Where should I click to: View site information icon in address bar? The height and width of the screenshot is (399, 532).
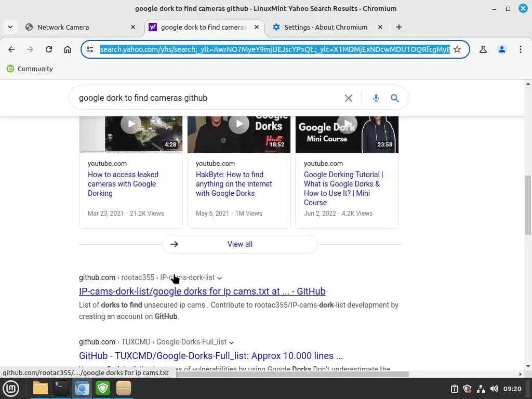[90, 49]
